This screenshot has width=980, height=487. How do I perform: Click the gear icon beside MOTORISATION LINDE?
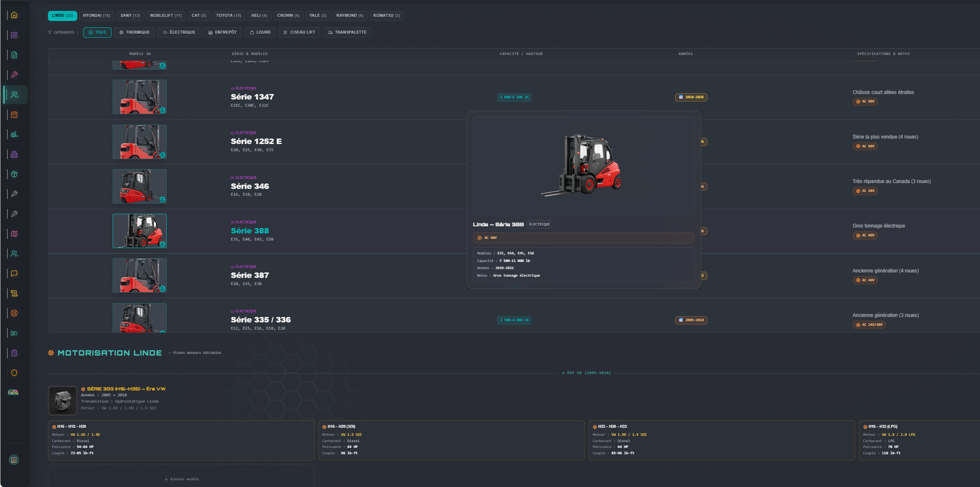click(51, 353)
